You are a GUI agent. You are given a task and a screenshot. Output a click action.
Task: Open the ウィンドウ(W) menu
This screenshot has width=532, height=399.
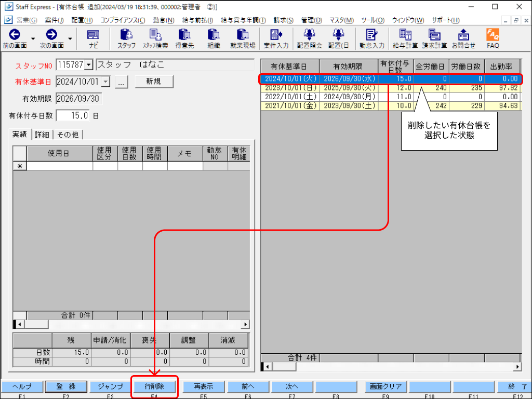coord(408,20)
